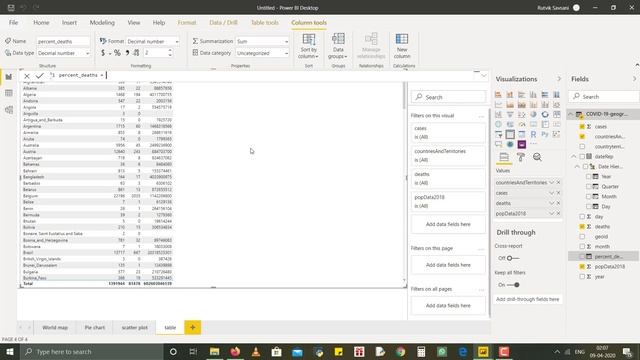Open Sort by column button
This screenshot has height=360, width=640.
[x=309, y=46]
